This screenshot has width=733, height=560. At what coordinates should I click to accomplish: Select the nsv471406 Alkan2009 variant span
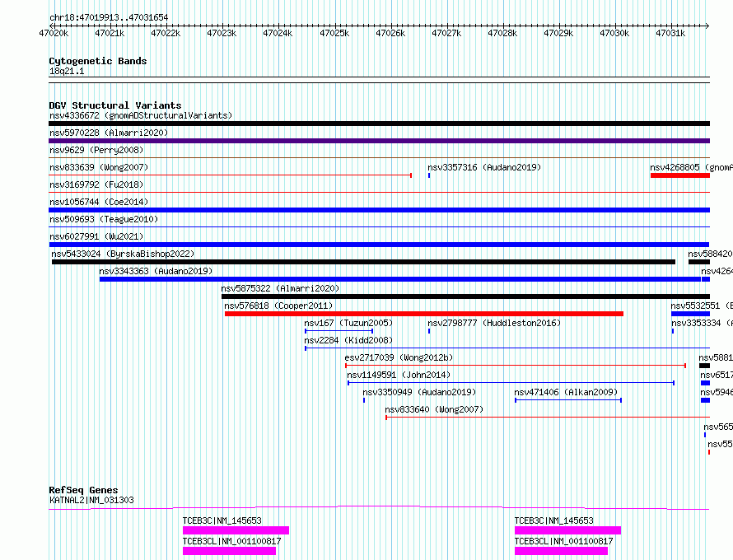(x=568, y=400)
